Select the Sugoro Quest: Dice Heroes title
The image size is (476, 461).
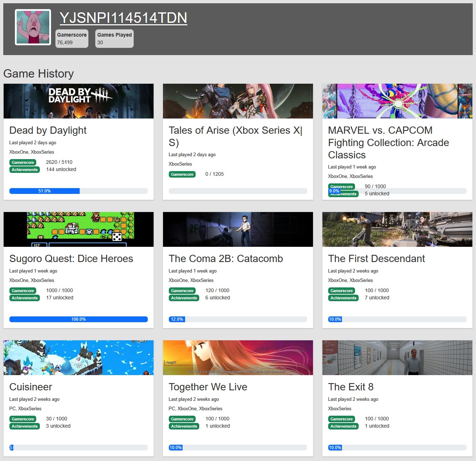click(x=71, y=259)
